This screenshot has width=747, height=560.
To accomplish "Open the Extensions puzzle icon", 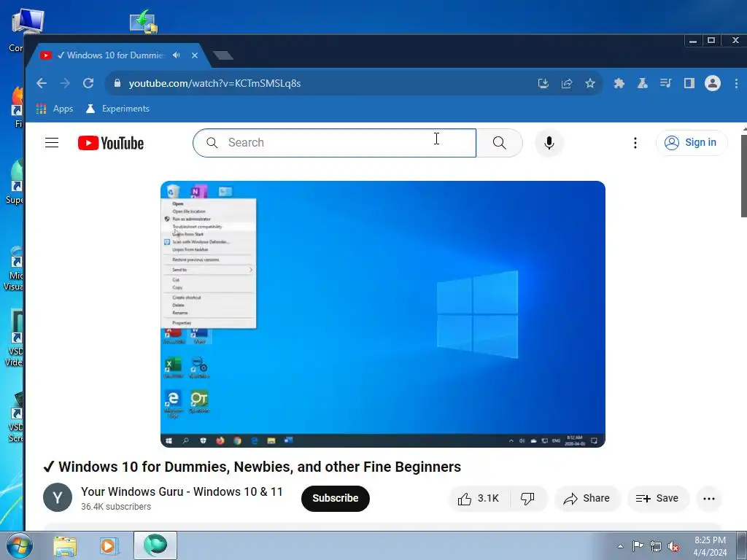I will (619, 84).
